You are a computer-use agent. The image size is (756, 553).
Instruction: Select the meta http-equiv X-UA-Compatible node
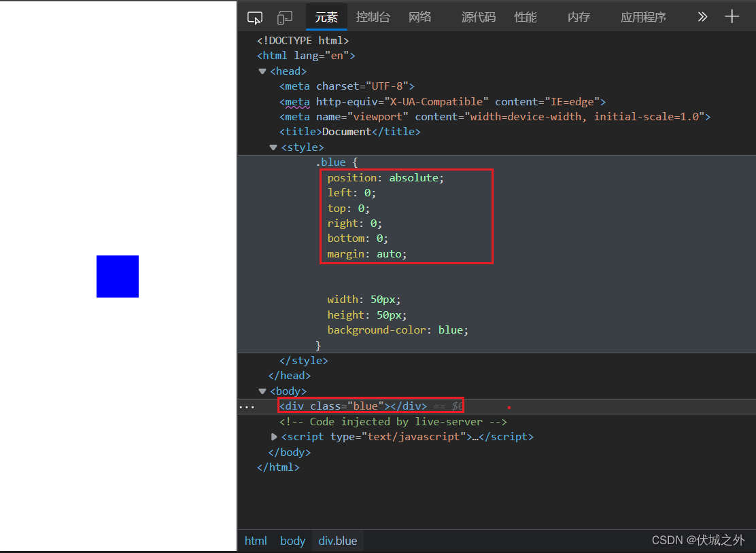tap(442, 102)
